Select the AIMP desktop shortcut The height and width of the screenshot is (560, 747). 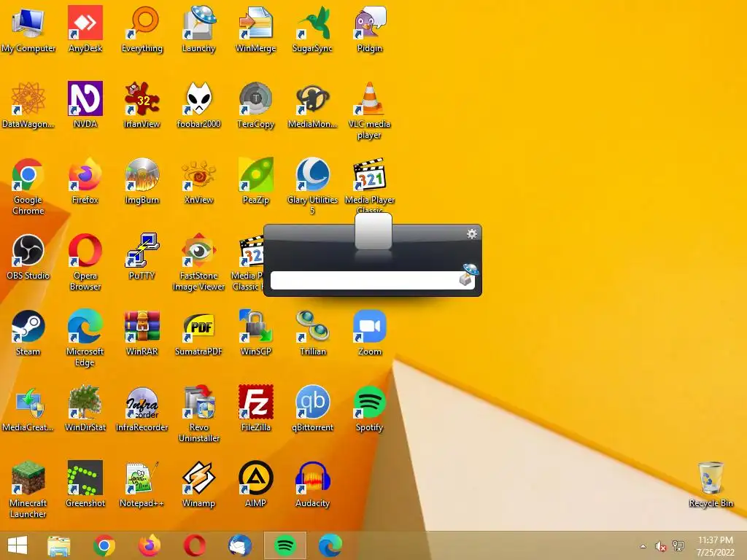256,484
